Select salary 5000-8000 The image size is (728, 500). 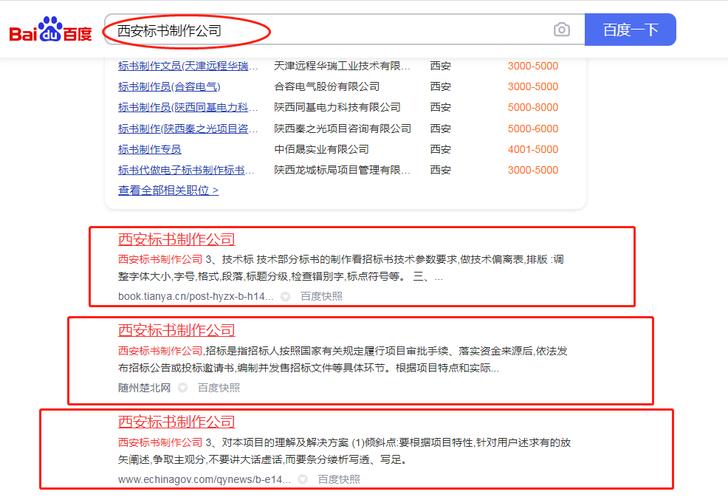[533, 107]
